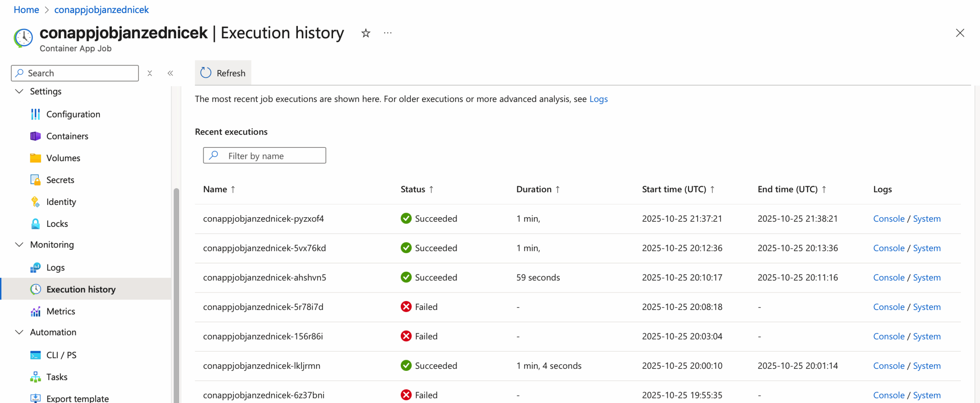Viewport: 980px width, 403px height.
Task: Open Console logs for conappjobjanzednicek-pyzxof4
Action: pos(888,218)
